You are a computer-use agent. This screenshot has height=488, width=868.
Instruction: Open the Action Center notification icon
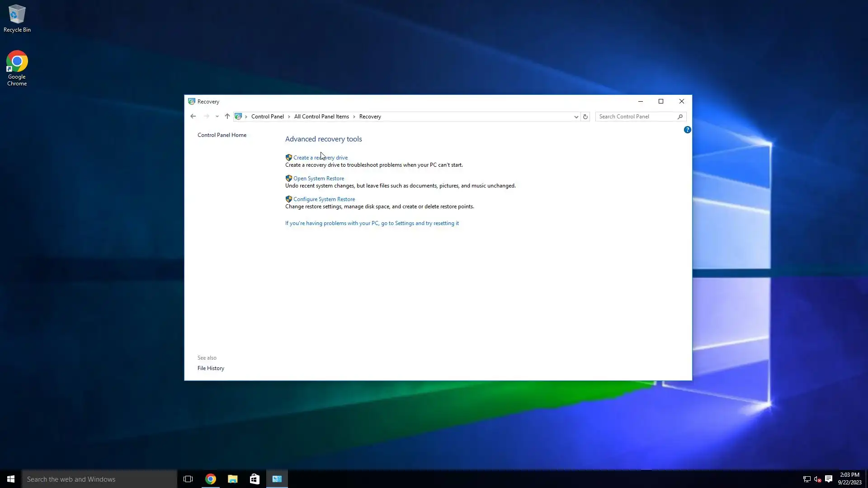(x=829, y=479)
